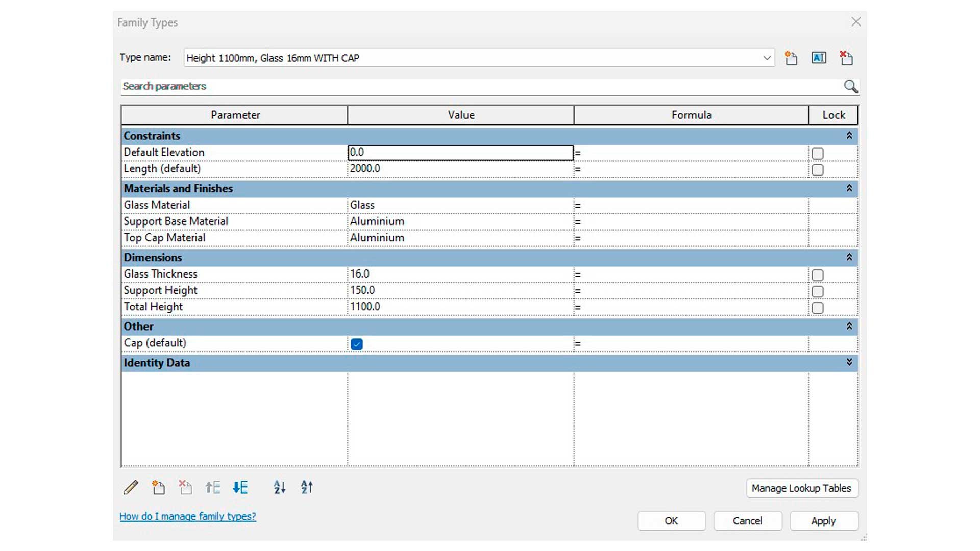
Task: Click the Edit Parameter pencil icon
Action: [x=131, y=488]
